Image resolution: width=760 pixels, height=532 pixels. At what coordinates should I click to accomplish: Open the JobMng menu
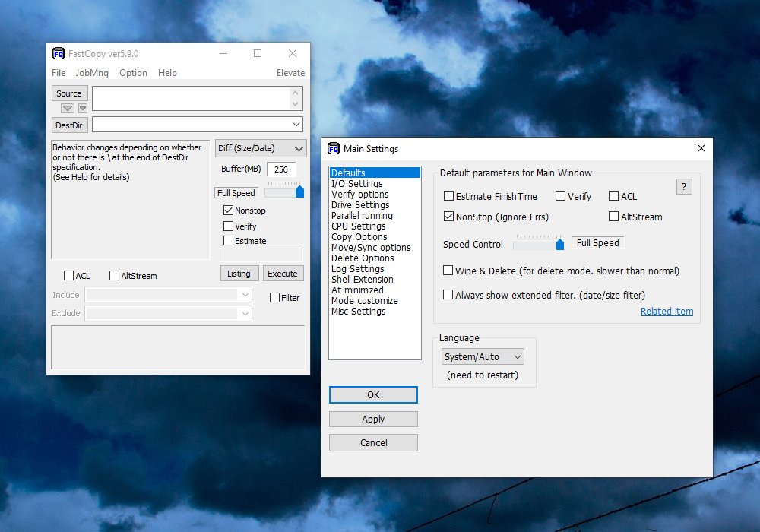tap(92, 73)
